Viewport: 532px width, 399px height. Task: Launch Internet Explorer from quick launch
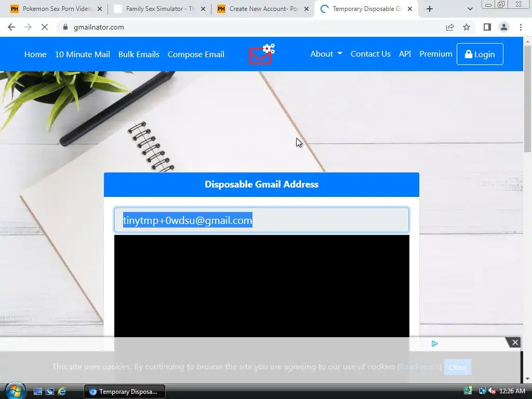tap(62, 392)
